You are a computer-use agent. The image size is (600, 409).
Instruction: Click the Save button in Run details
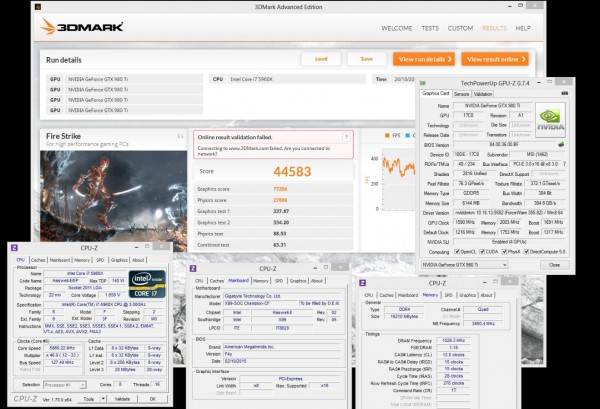[x=367, y=59]
